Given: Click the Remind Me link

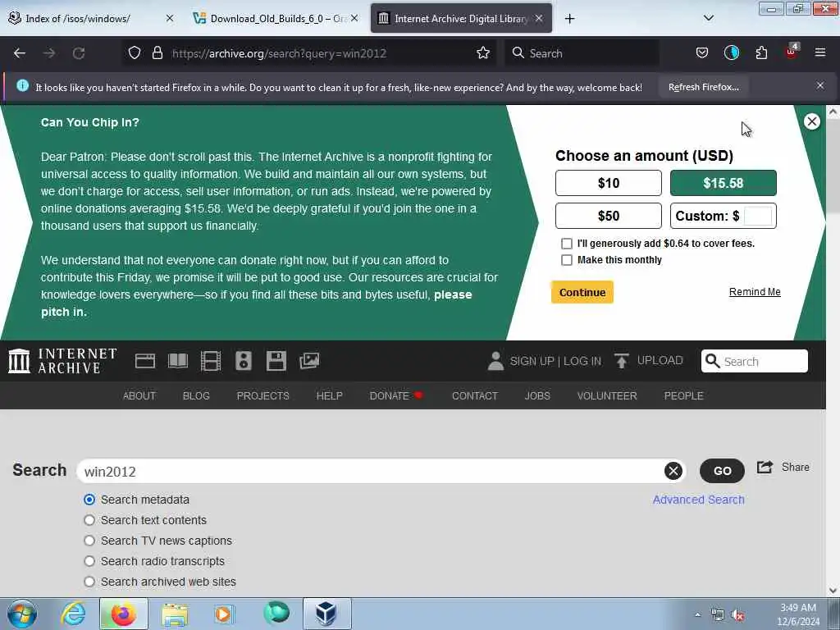Looking at the screenshot, I should [755, 292].
